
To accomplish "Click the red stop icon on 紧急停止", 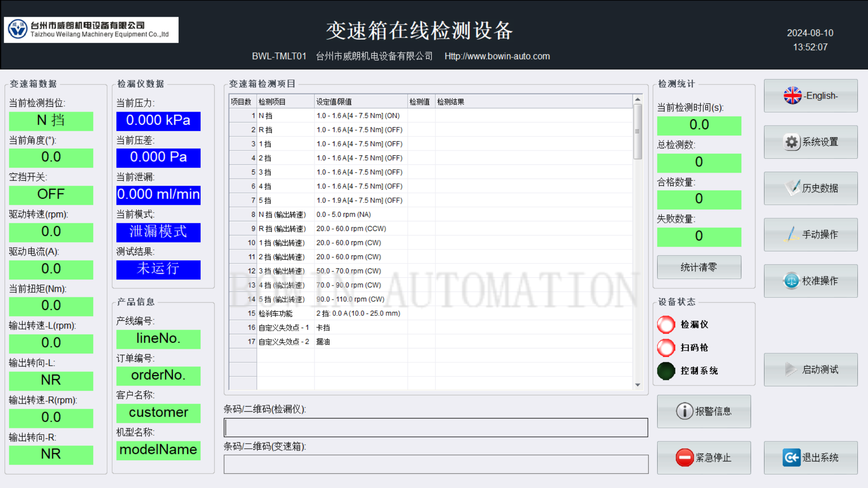I will tap(684, 457).
